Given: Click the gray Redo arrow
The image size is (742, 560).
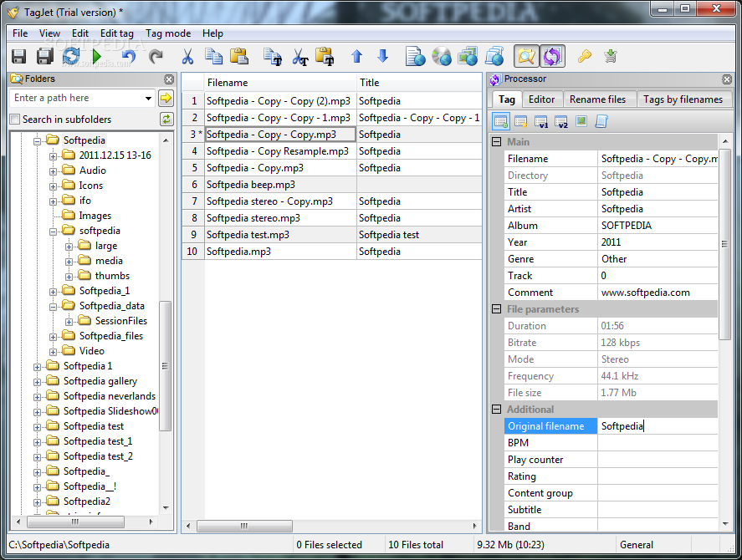Looking at the screenshot, I should tap(156, 56).
